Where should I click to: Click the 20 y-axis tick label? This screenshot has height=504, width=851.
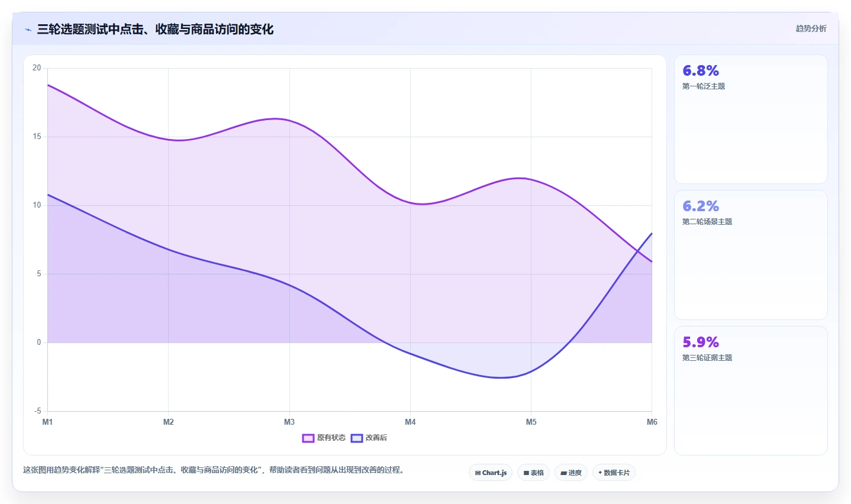point(37,68)
